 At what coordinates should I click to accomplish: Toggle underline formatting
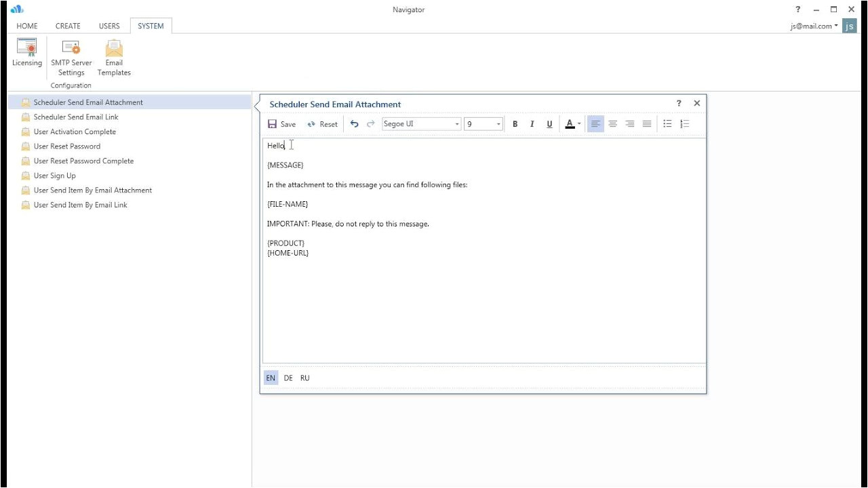coord(549,124)
